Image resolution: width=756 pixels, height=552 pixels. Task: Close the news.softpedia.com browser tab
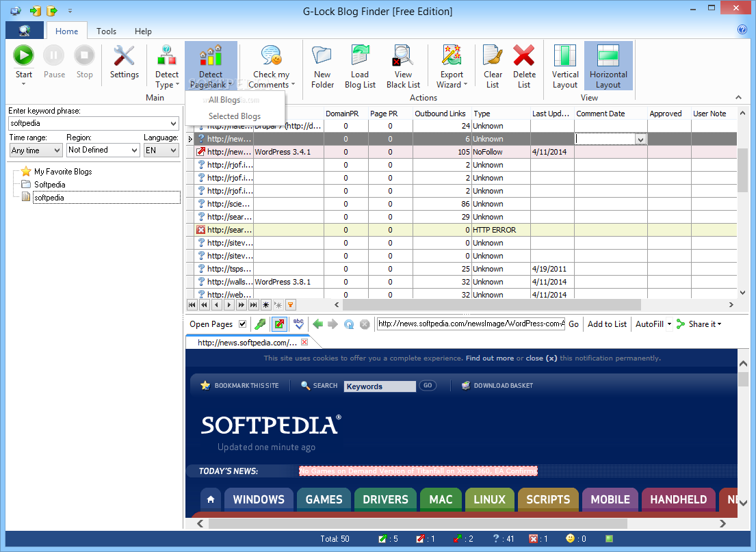coord(304,342)
